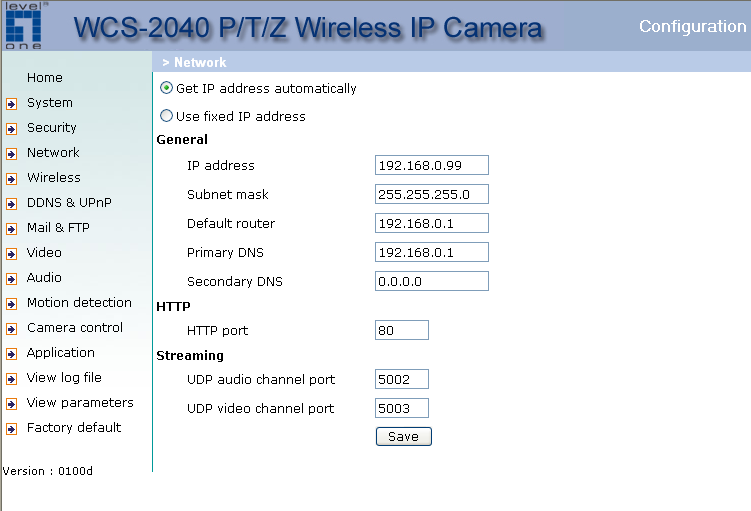Viewport: 751px width, 511px height.
Task: Select Use fixed IP address option
Action: click(166, 116)
